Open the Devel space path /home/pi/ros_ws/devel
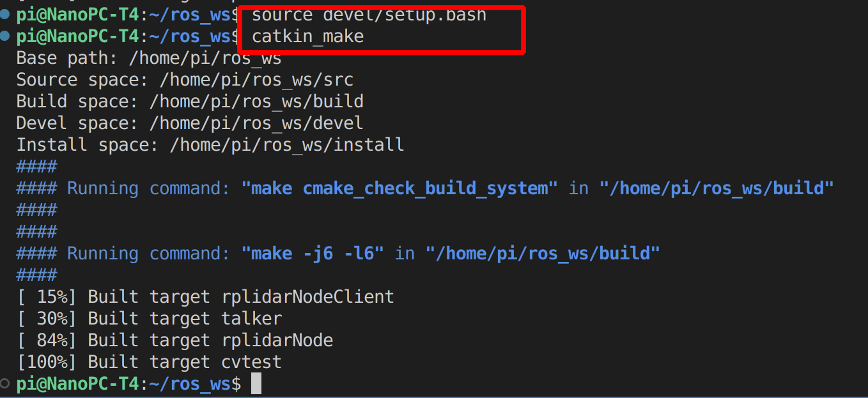Screen dimensions: 868x398 pyautogui.click(x=256, y=123)
